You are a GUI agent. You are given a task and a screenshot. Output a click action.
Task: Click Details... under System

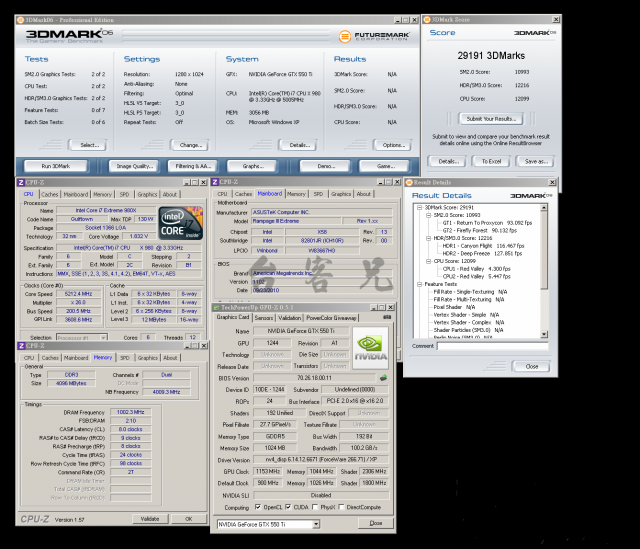299,145
